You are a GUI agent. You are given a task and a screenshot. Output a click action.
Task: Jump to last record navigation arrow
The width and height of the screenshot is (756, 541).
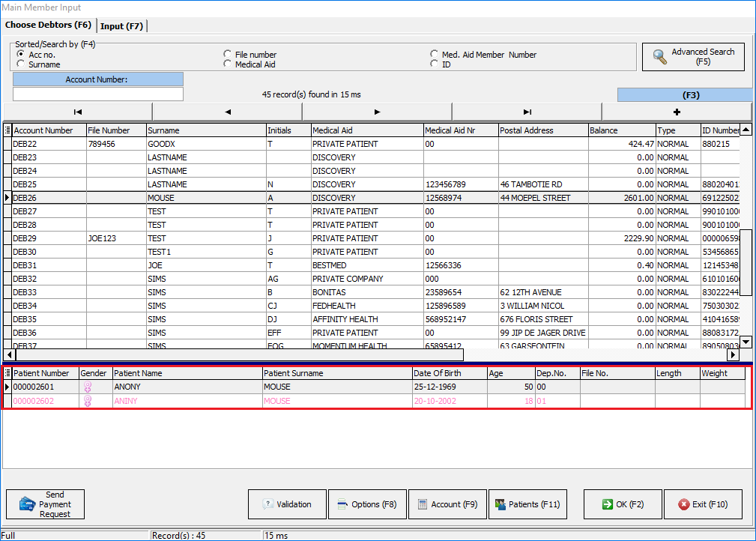pos(527,112)
